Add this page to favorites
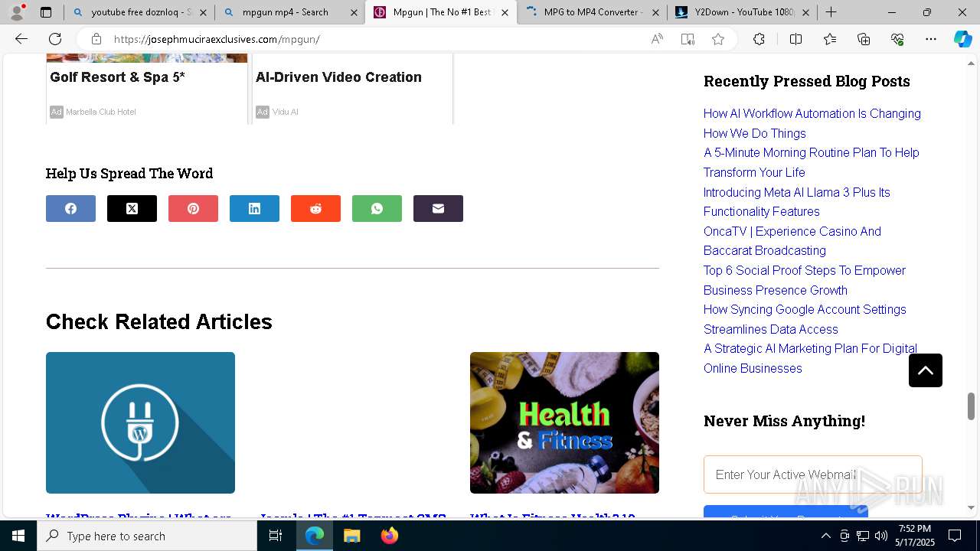 [x=718, y=39]
